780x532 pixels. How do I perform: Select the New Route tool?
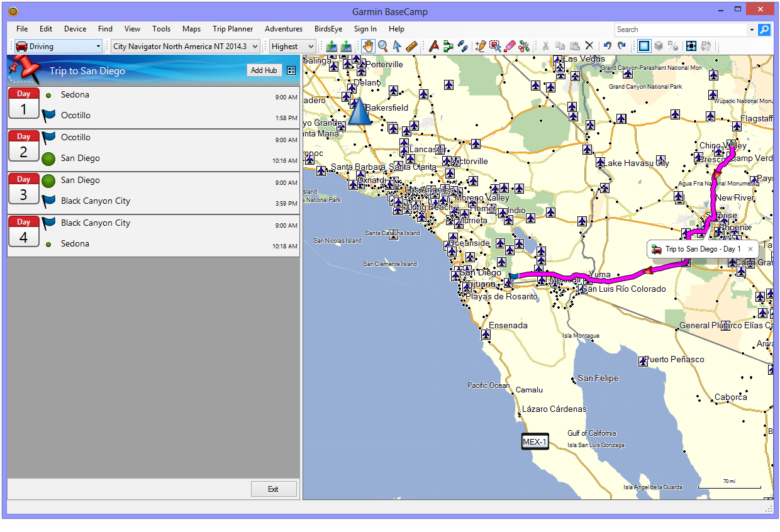point(448,46)
